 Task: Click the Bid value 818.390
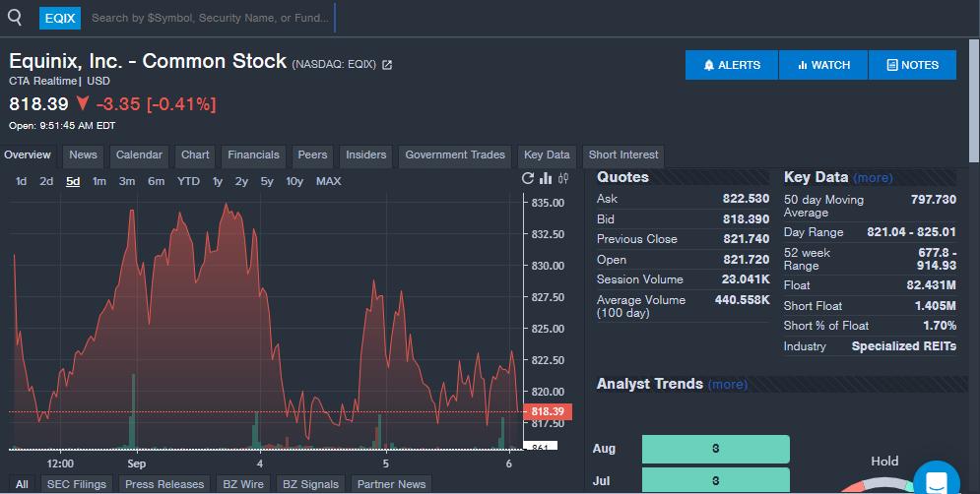(x=747, y=219)
